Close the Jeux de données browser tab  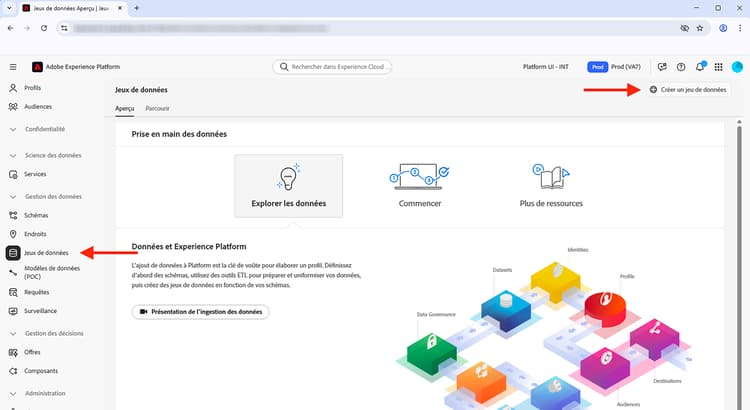[x=120, y=8]
